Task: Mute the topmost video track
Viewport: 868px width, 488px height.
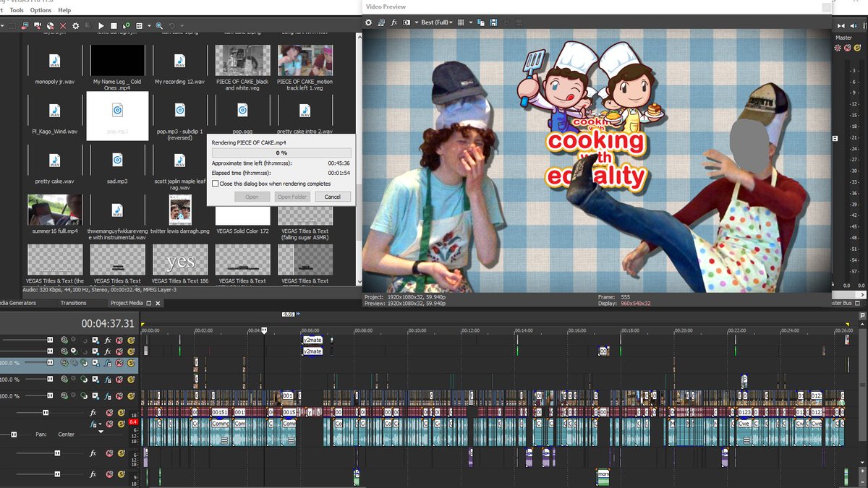Action: click(119, 340)
